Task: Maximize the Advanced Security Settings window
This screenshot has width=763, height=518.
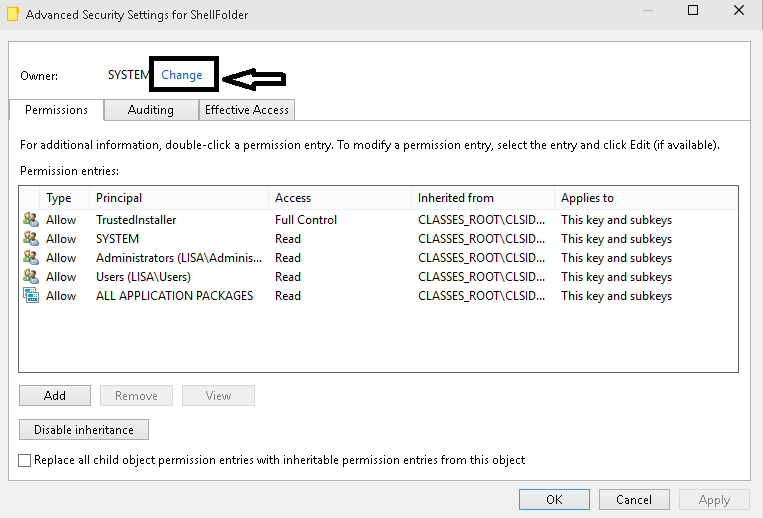Action: [693, 11]
